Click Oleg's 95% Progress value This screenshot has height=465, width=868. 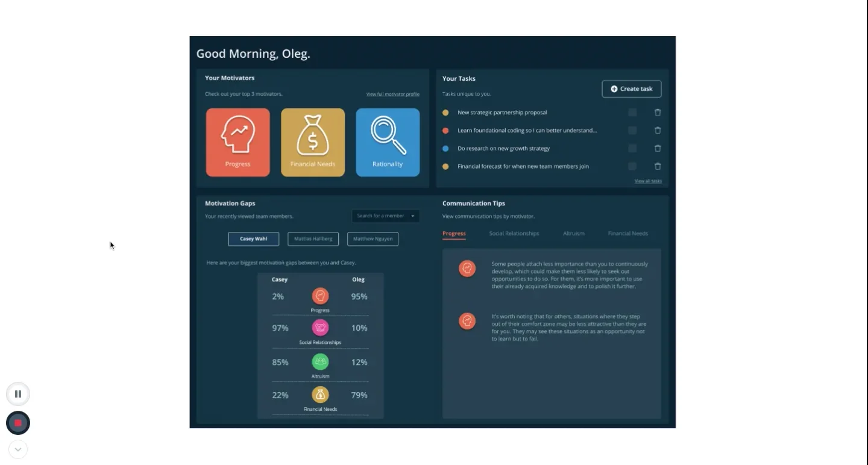tap(359, 296)
